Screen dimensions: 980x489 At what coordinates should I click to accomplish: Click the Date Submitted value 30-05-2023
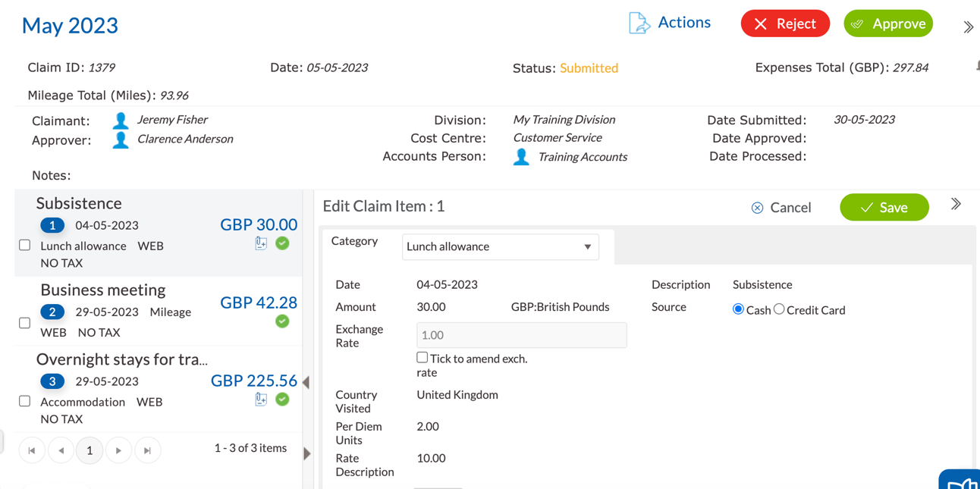864,120
